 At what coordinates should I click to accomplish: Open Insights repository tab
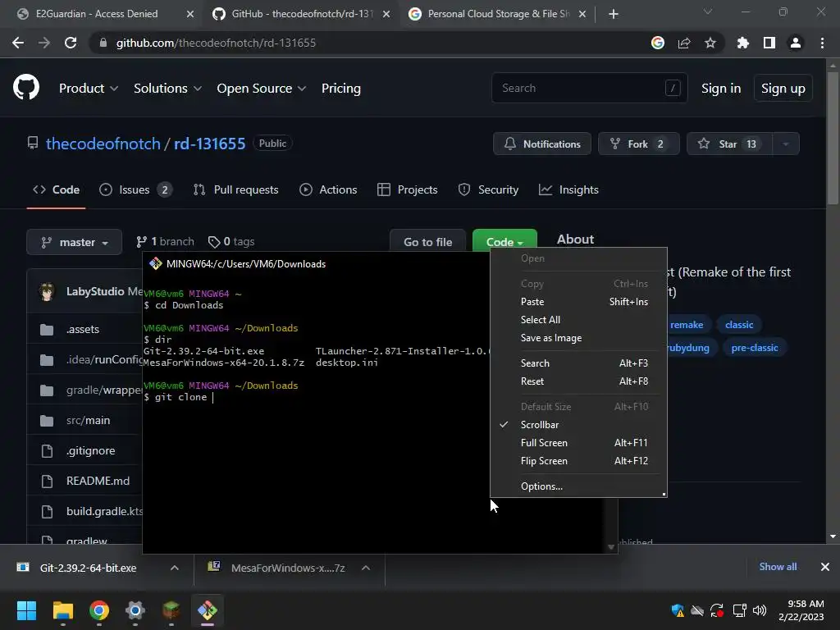(568, 189)
